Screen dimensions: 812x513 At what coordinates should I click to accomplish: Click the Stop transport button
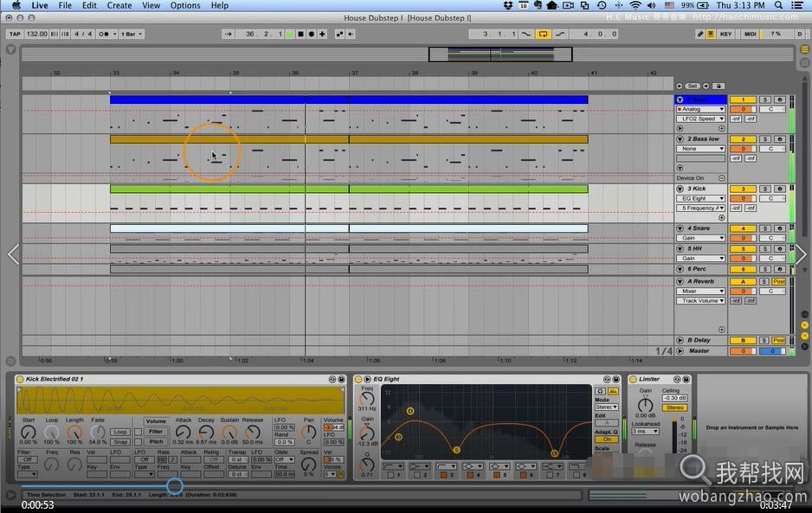pos(301,34)
